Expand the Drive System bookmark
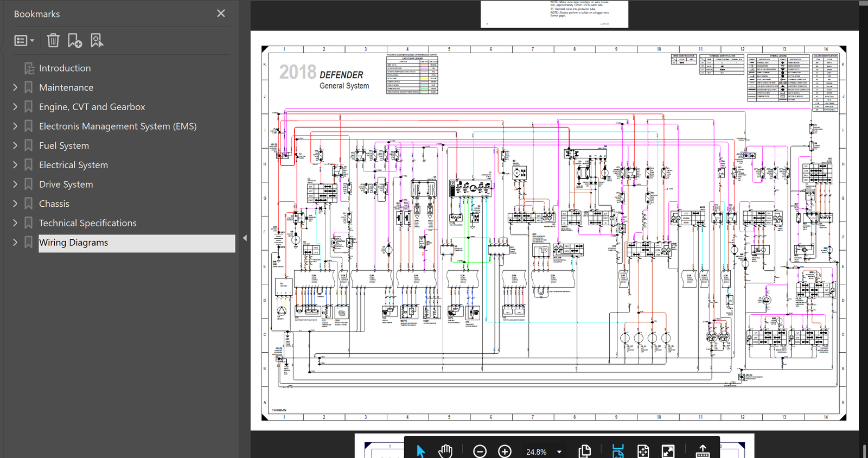The height and width of the screenshot is (458, 868). pyautogui.click(x=15, y=185)
